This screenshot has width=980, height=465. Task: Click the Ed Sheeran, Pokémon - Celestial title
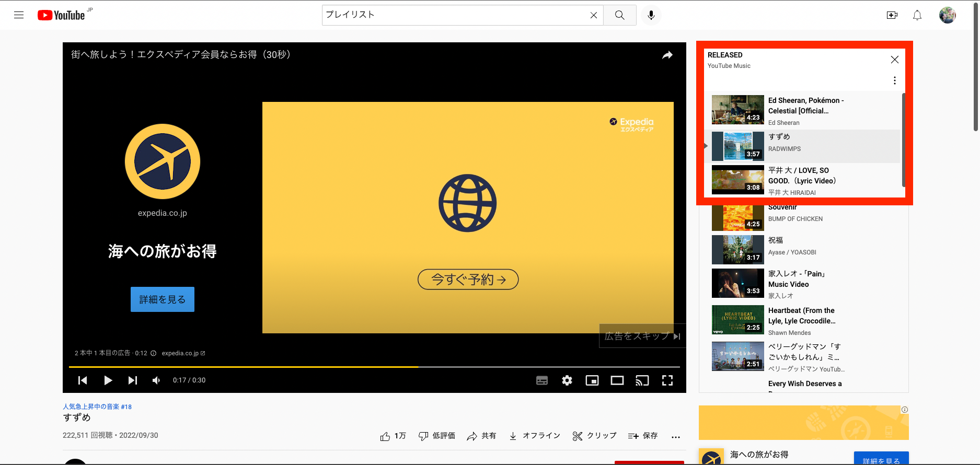click(806, 106)
